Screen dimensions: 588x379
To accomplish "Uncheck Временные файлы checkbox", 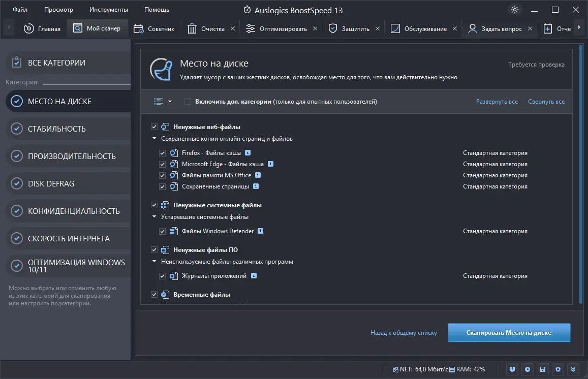I will (x=154, y=295).
